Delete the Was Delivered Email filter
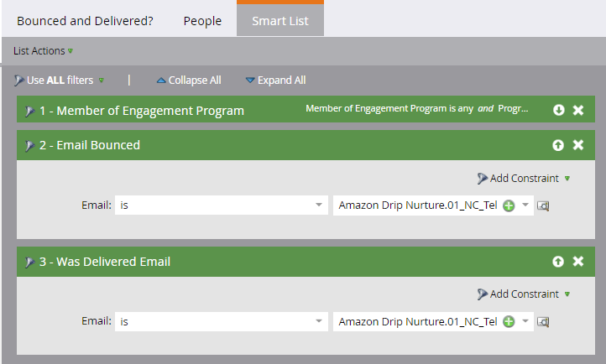The image size is (606, 364). [577, 262]
